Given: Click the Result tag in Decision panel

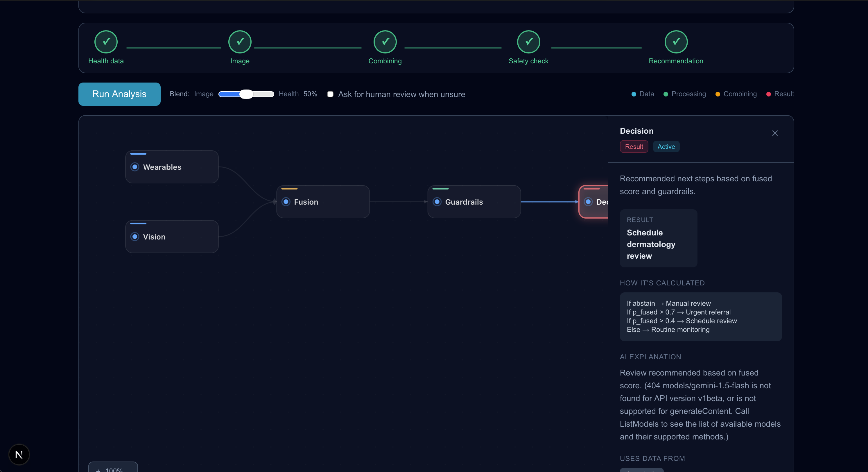Looking at the screenshot, I should click(x=634, y=147).
